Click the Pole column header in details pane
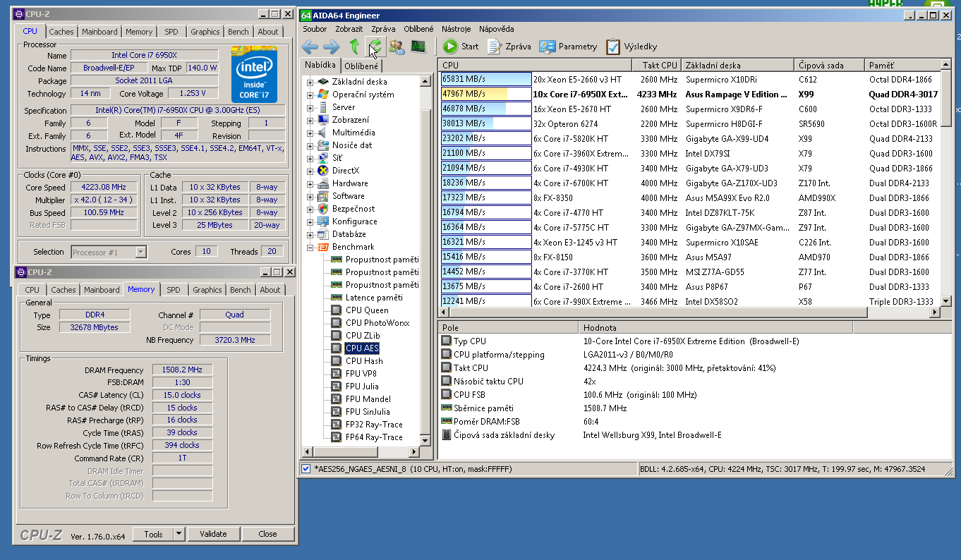The height and width of the screenshot is (560, 961). [x=509, y=328]
